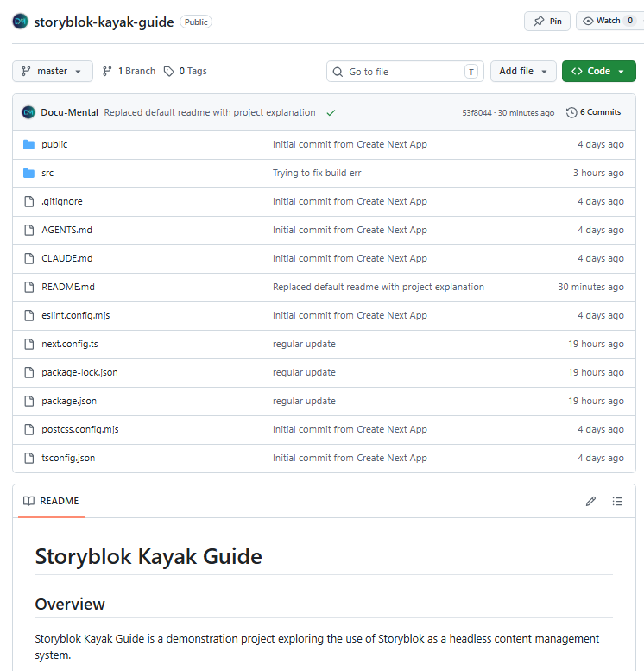This screenshot has height=671, width=644.
Task: Open the postcss.config.mjs file
Action: pos(80,430)
